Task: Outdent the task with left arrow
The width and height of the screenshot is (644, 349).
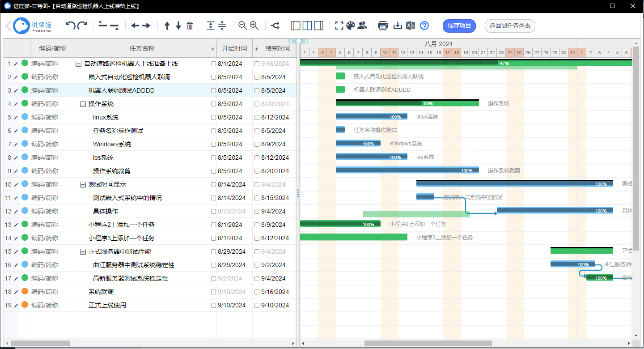Action: coord(135,26)
